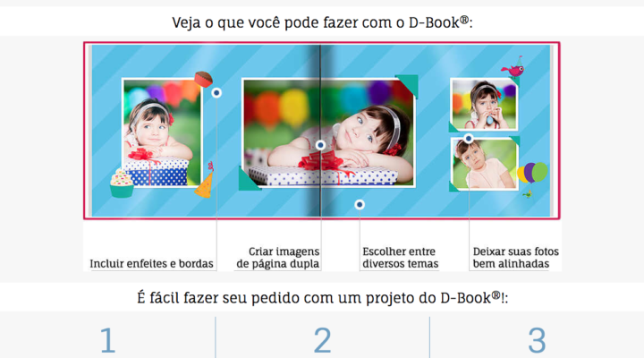Select the pink bird sticker

point(513,67)
